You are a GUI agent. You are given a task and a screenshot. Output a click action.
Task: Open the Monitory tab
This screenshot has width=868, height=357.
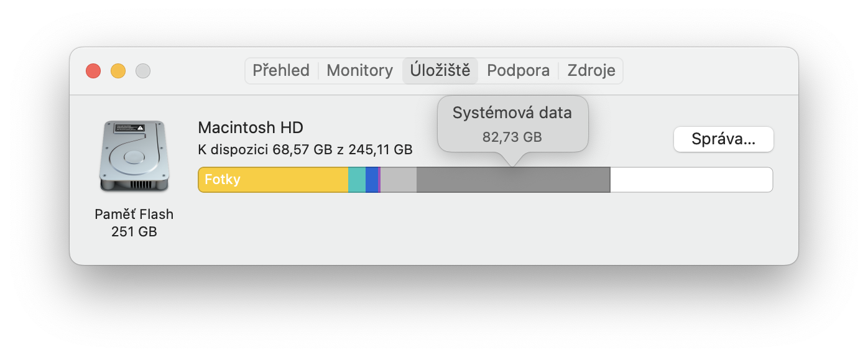coord(359,71)
